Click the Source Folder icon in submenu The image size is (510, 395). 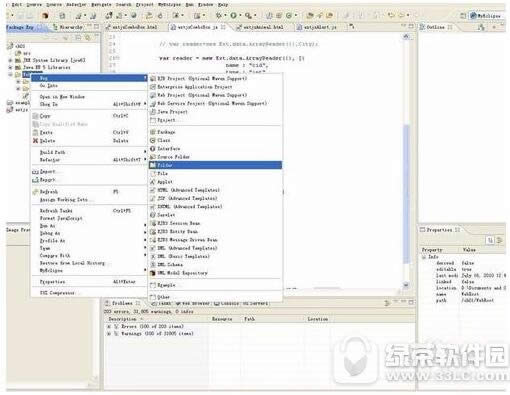[x=153, y=157]
